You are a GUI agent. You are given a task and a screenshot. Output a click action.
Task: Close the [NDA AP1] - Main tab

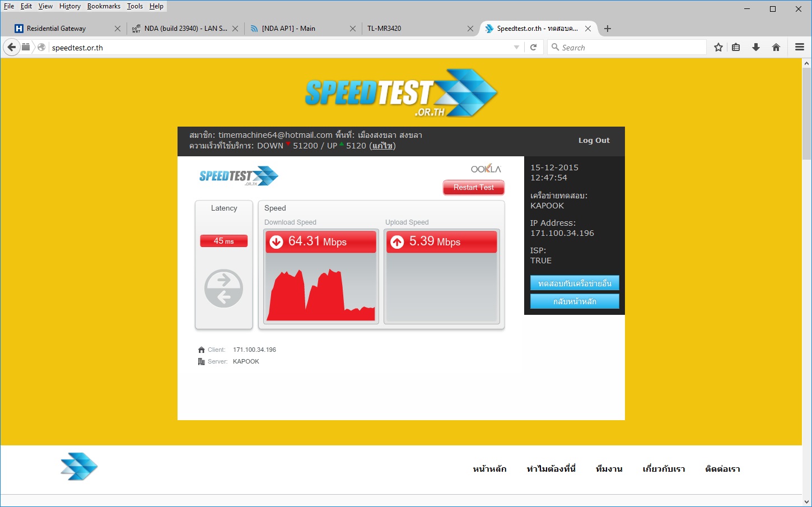pos(353,29)
